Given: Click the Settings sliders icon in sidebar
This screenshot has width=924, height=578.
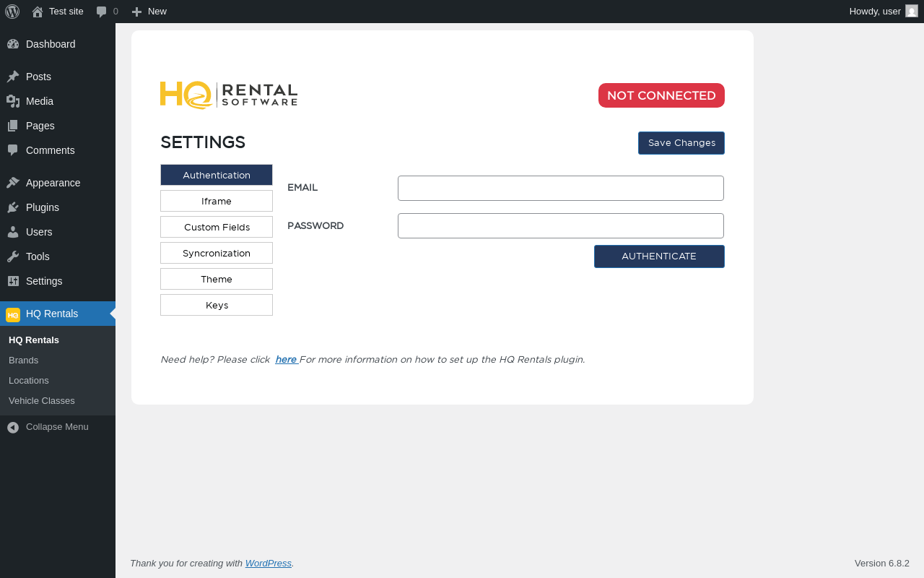Looking at the screenshot, I should 13,281.
